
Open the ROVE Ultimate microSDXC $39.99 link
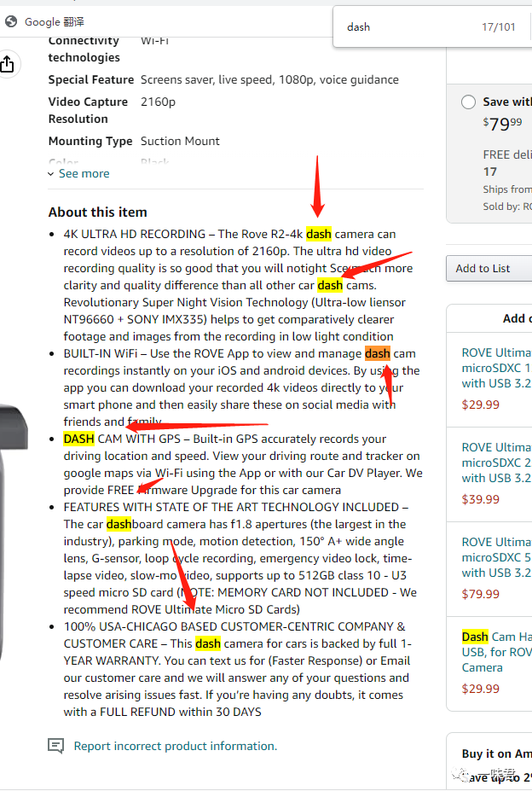496,462
